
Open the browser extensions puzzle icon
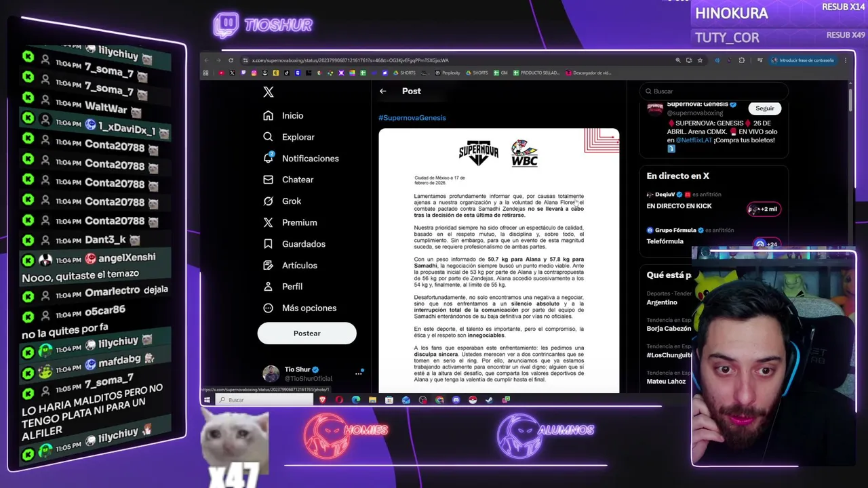click(742, 60)
